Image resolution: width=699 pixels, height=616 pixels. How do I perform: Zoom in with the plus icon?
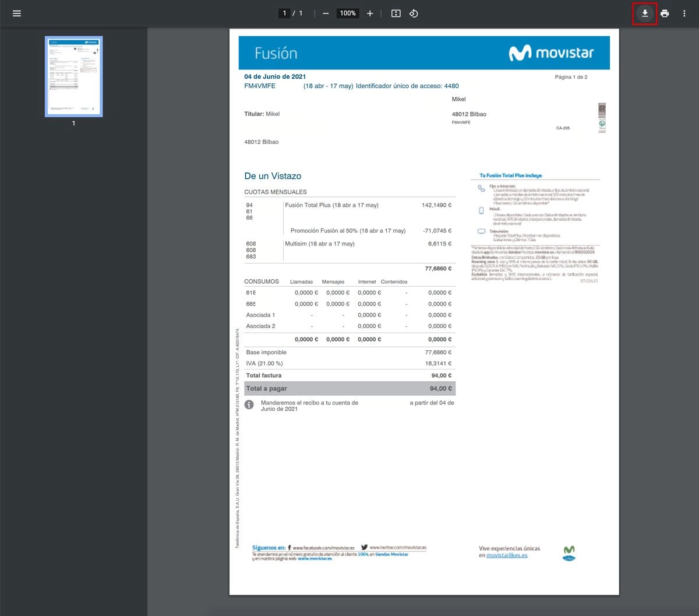tap(370, 13)
